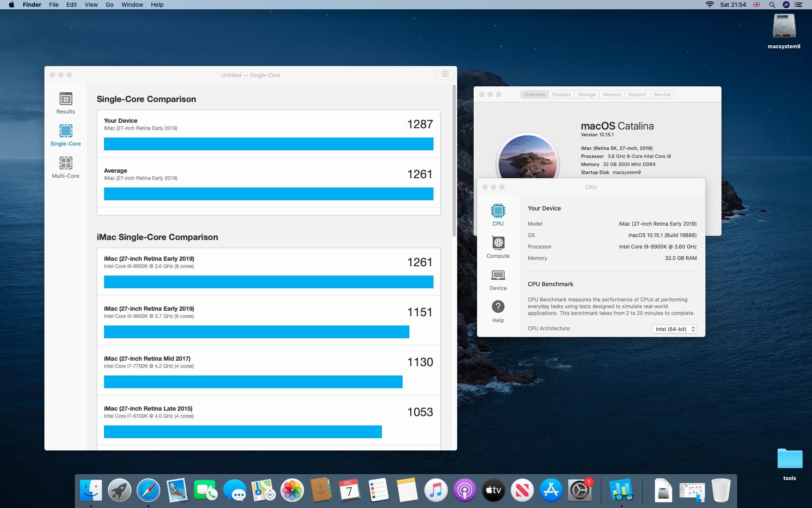Open the Results sidebar icon
This screenshot has width=812, height=508.
(x=66, y=99)
